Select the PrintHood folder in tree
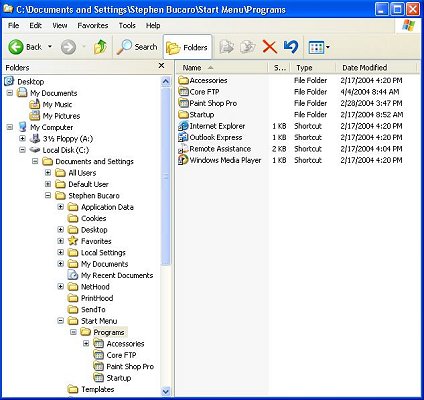Image resolution: width=424 pixels, height=400 pixels. (x=90, y=298)
